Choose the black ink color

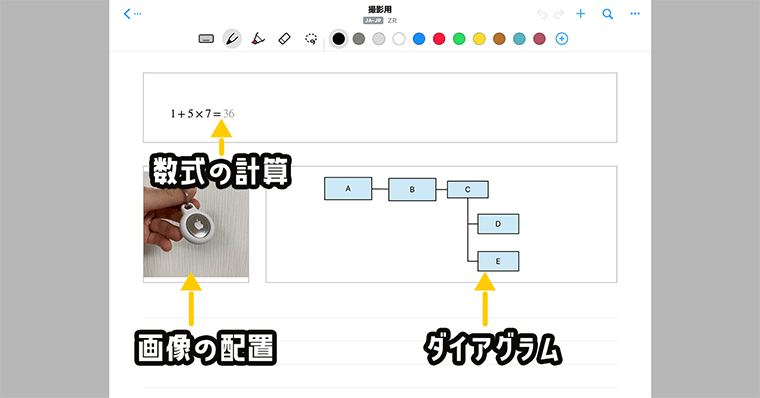click(x=339, y=39)
